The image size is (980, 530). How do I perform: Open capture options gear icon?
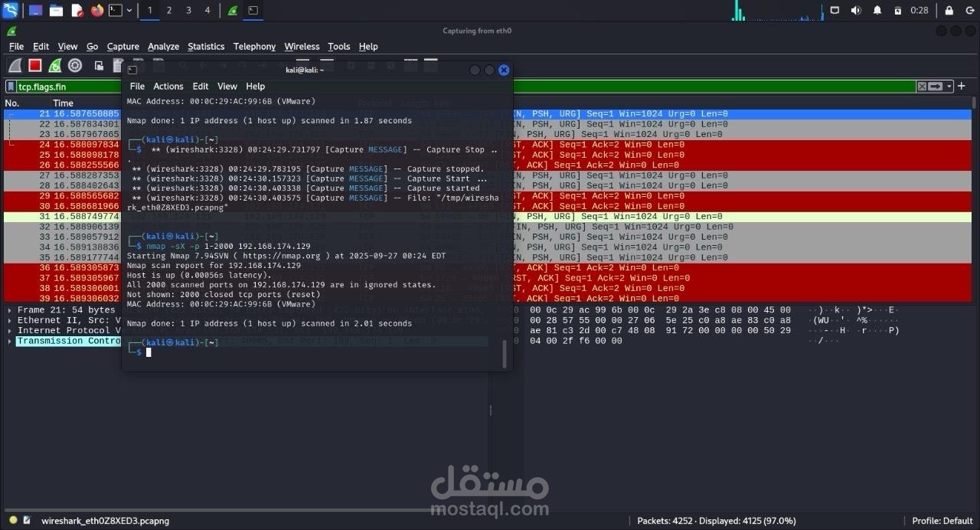[75, 65]
